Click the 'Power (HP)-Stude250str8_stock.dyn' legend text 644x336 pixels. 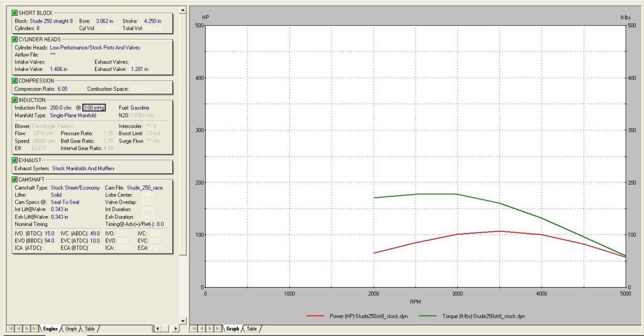[x=369, y=317]
